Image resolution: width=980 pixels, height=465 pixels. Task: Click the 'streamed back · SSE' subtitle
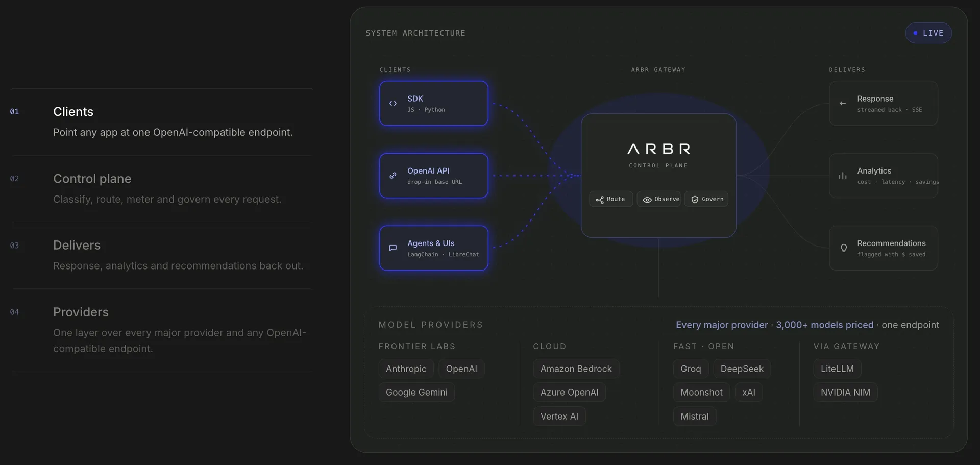tap(890, 110)
